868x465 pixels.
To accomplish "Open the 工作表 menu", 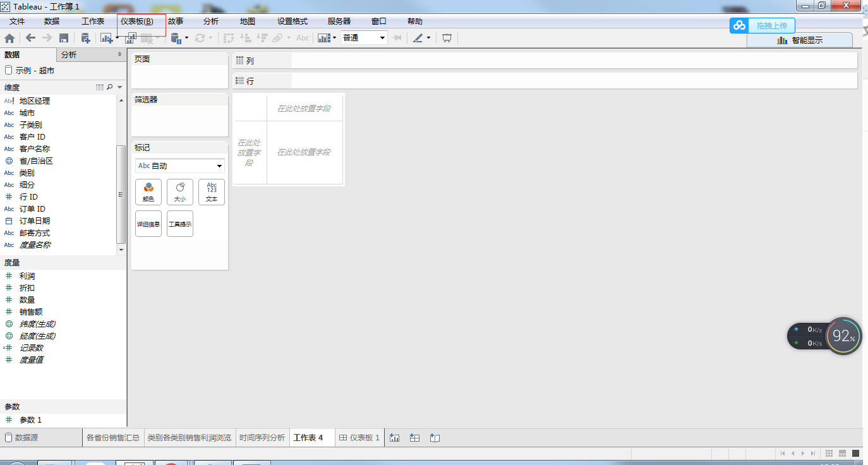I will [93, 21].
